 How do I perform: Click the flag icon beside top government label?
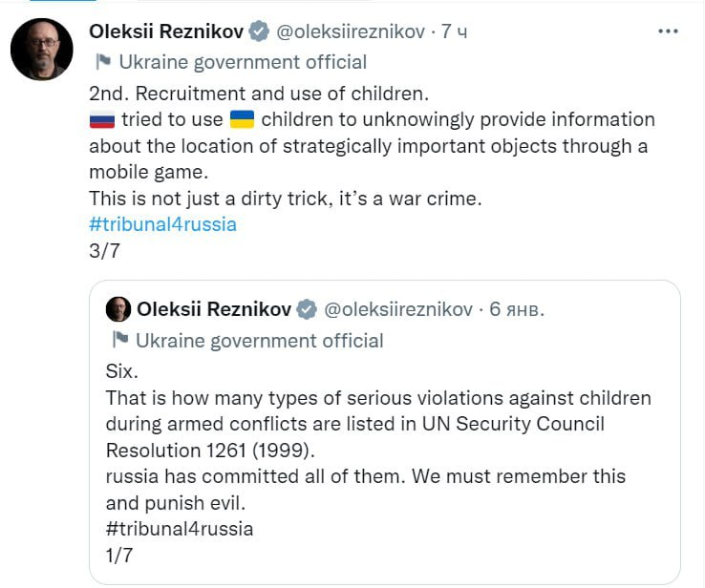click(x=103, y=62)
